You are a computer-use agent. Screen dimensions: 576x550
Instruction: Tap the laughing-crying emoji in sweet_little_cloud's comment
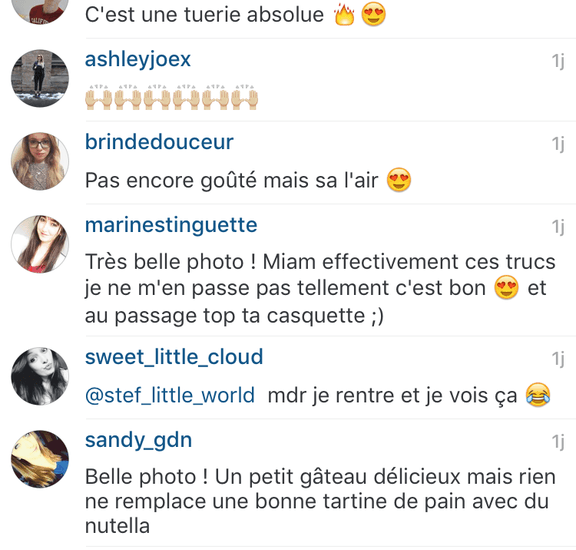point(538,395)
